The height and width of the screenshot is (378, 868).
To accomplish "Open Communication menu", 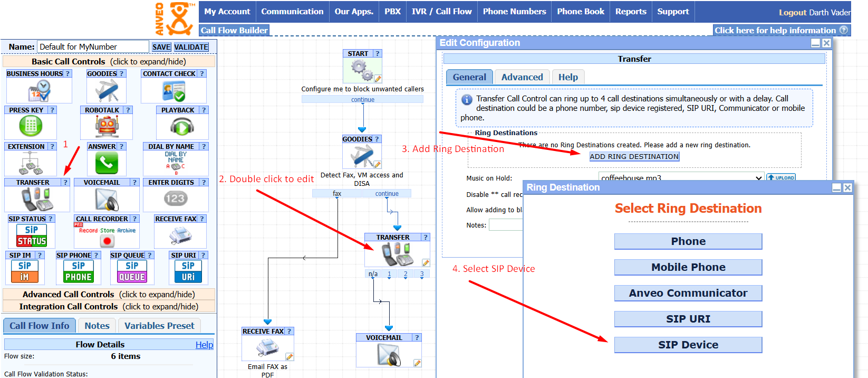I will pyautogui.click(x=292, y=12).
